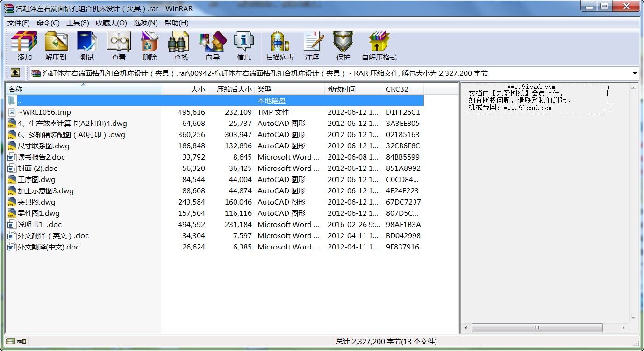Open the 选项(N) menu
Viewport: 644px width, 351px height.
[x=145, y=23]
